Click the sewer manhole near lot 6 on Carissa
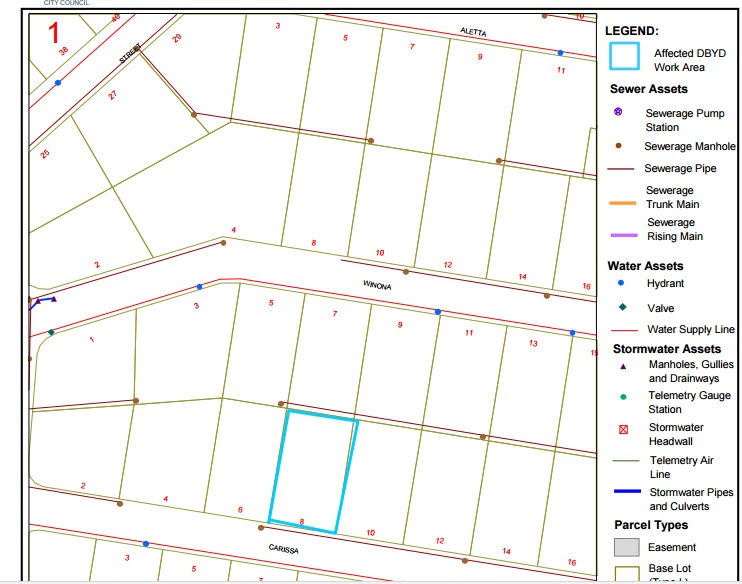This screenshot has width=742, height=584. 261,528
